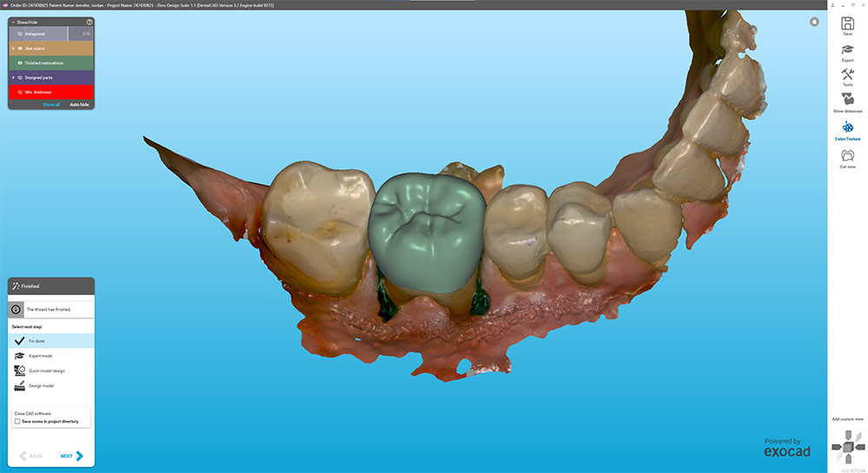Collapse the Show/Hide panel
The height and width of the screenshot is (473, 868).
pos(13,22)
